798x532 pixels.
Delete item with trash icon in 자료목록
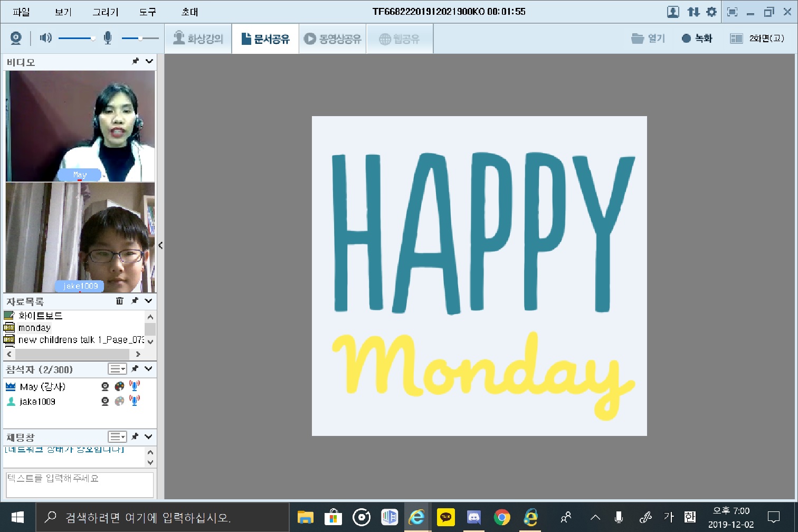(120, 301)
